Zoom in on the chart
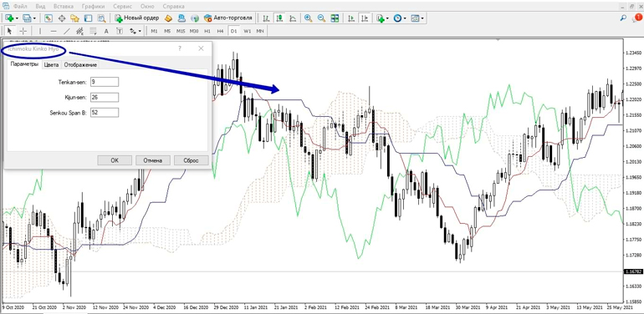The height and width of the screenshot is (314, 644). click(x=308, y=18)
